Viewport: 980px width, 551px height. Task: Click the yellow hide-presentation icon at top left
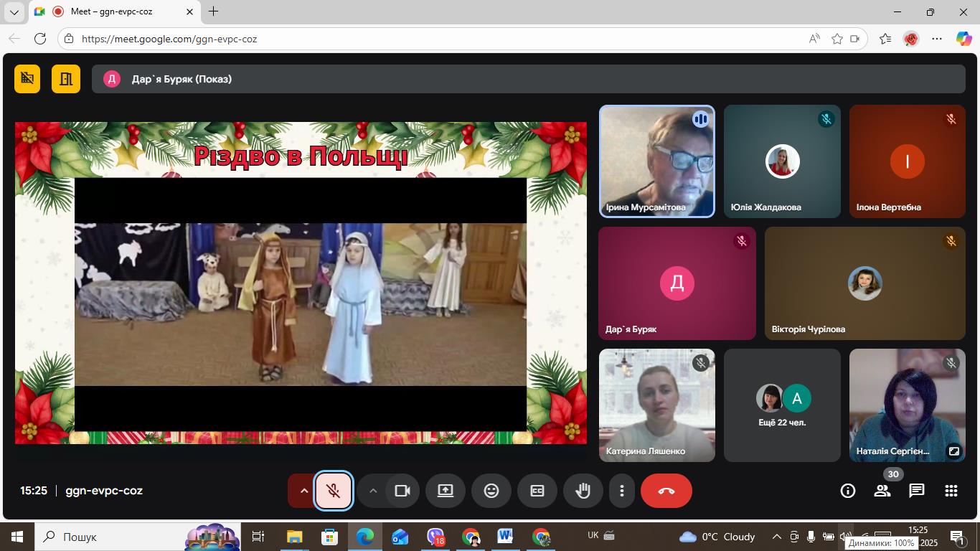pyautogui.click(x=27, y=79)
